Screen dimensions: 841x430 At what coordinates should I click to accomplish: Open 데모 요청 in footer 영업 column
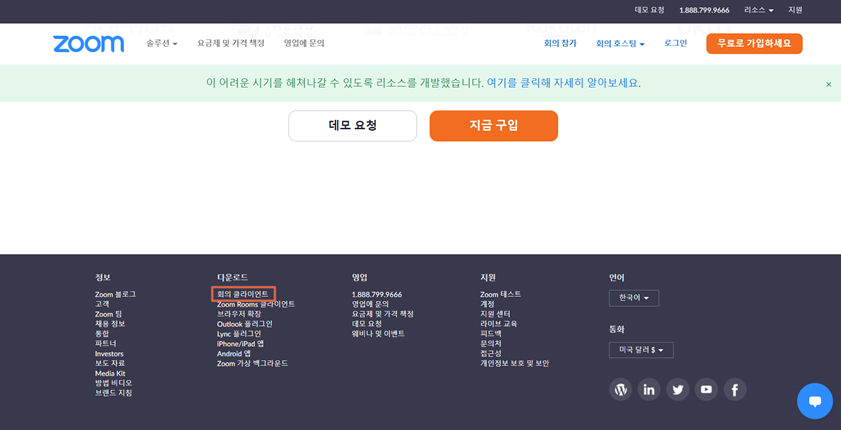coord(367,324)
